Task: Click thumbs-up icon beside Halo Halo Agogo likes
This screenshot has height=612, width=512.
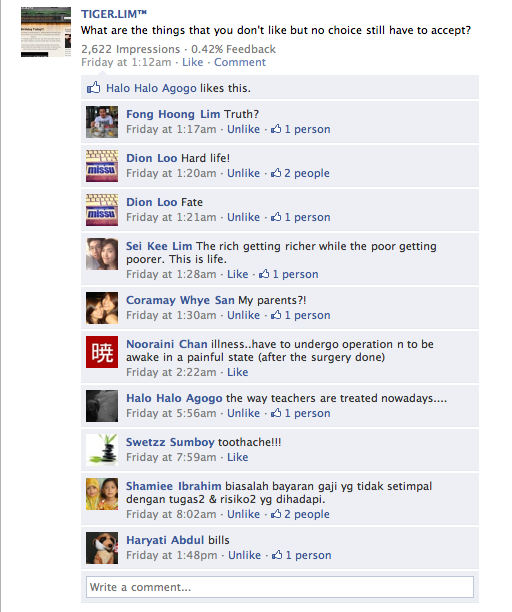Action: pos(93,87)
